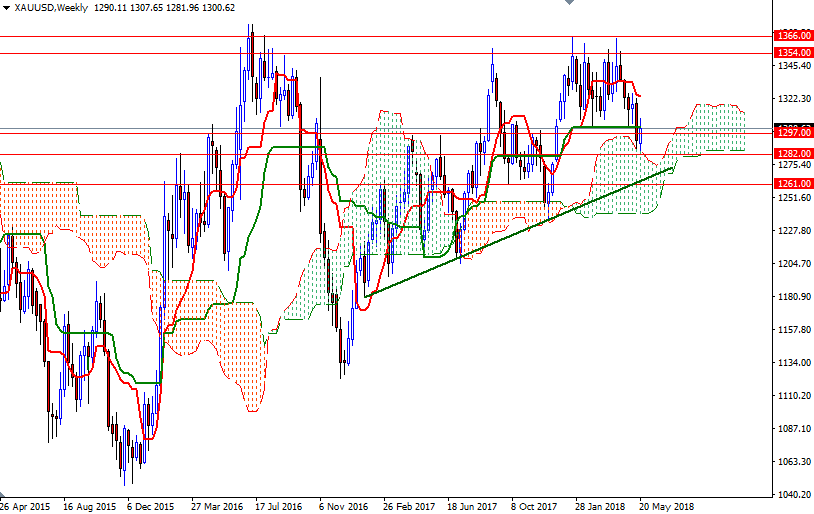This screenshot has height=514, width=814.
Task: Click the 20 May 2018 date label
Action: click(x=666, y=506)
